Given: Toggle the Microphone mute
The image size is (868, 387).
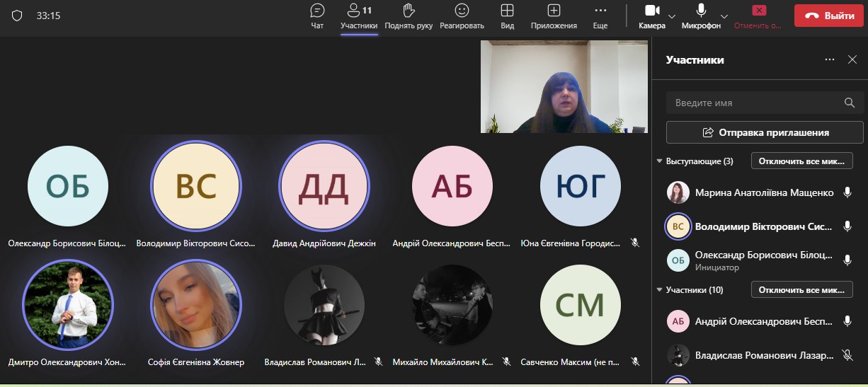Looking at the screenshot, I should (701, 16).
